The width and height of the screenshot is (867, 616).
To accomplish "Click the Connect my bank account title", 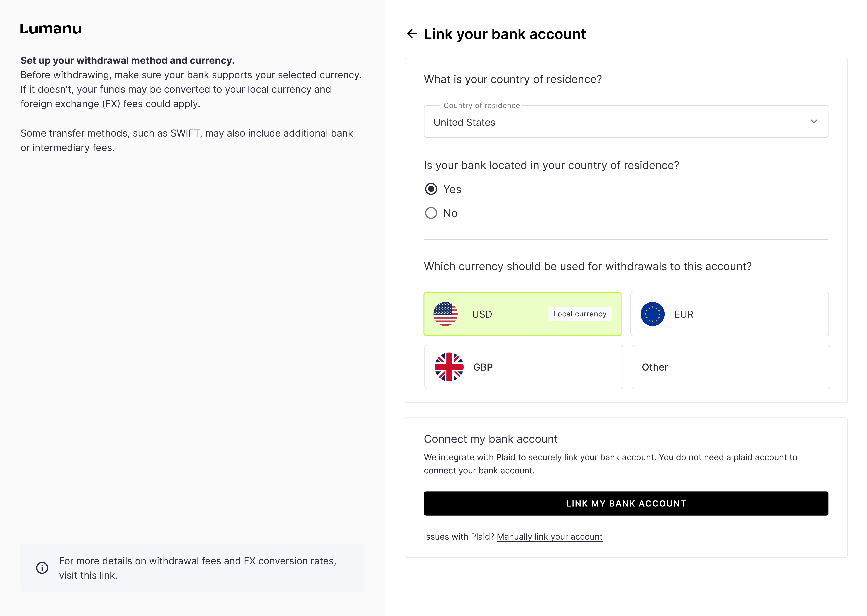I will [x=490, y=439].
